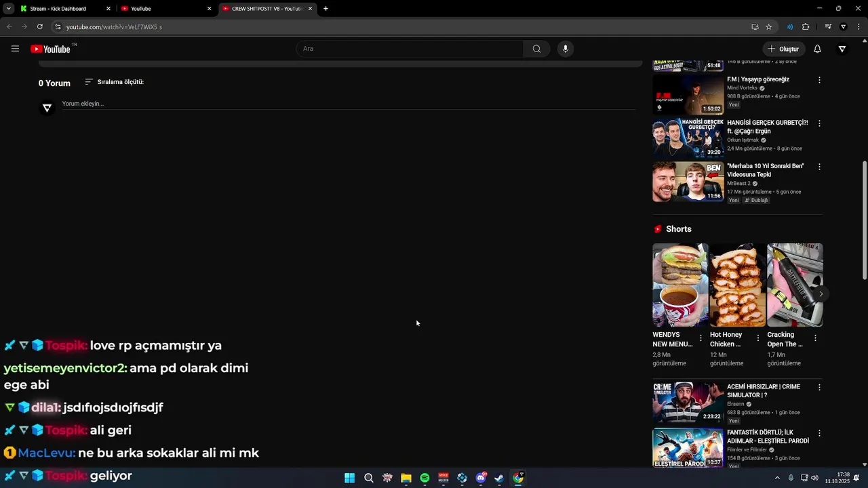Open Discord from the taskbar
The width and height of the screenshot is (868, 488).
click(x=481, y=478)
